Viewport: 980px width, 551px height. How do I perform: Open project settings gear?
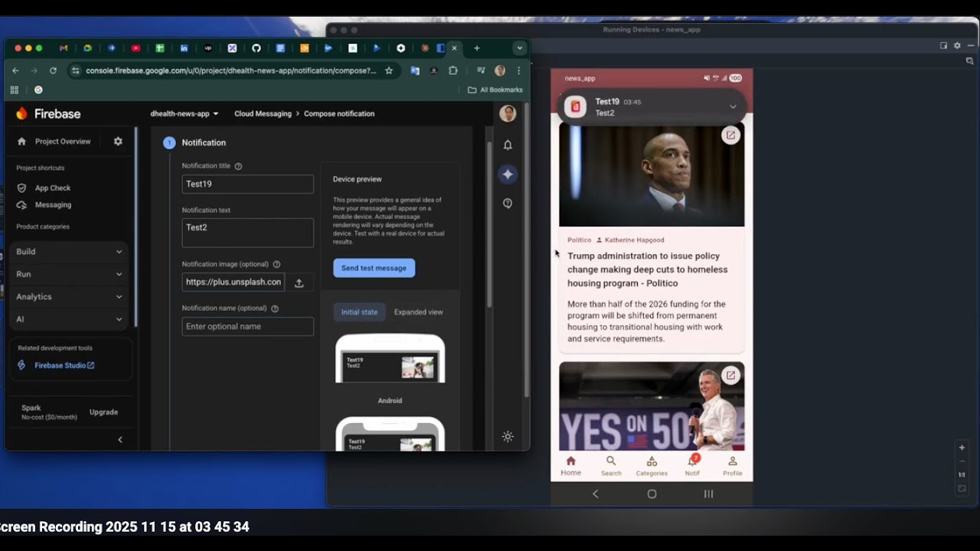118,142
